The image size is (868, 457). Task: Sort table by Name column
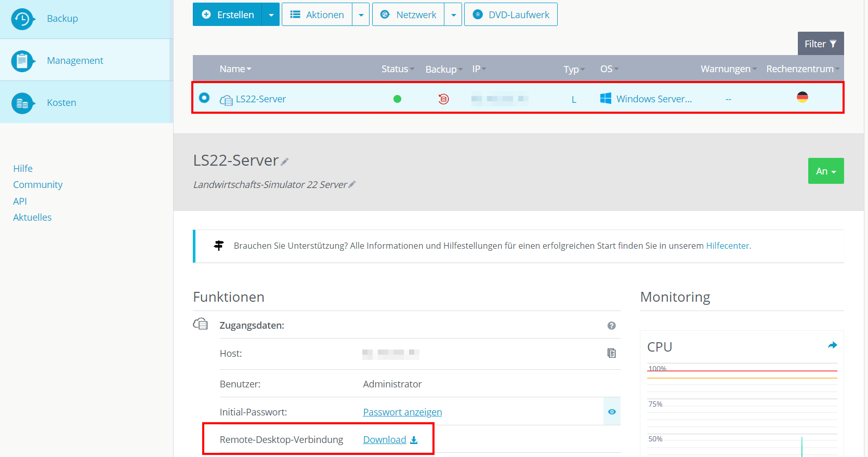[235, 69]
